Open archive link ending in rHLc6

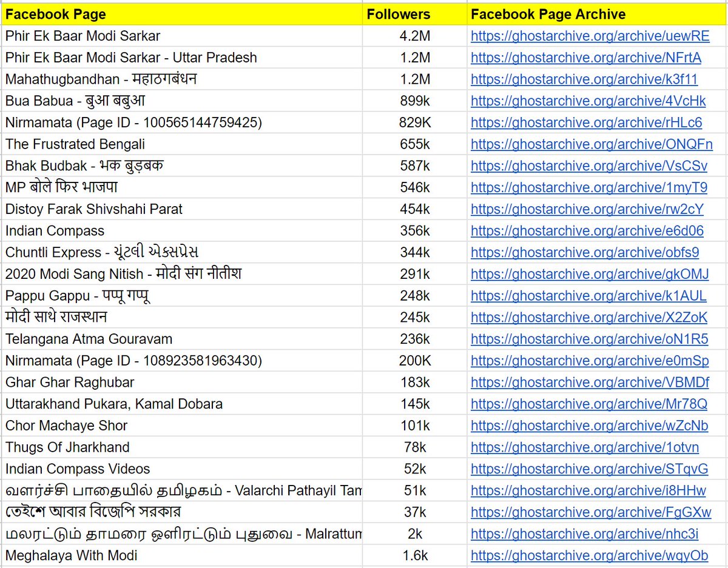coord(586,122)
